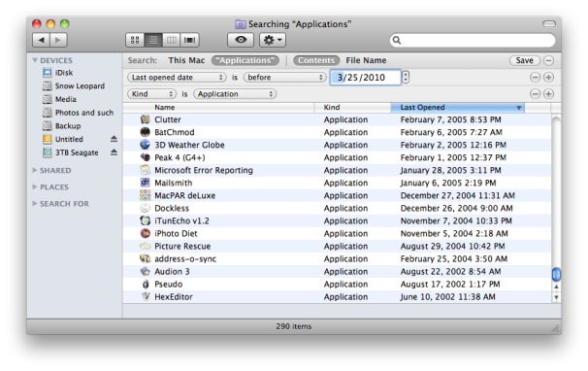Go back with the left arrow button
The image size is (588, 371).
[42, 40]
